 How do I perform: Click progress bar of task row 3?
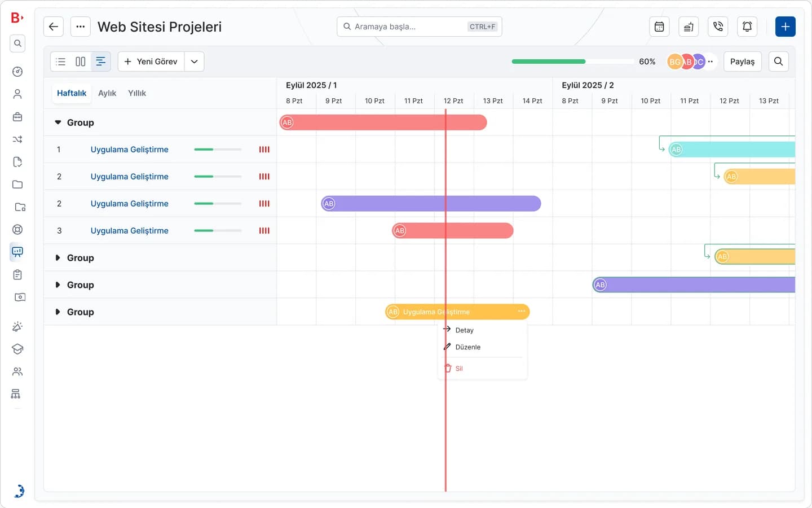218,230
